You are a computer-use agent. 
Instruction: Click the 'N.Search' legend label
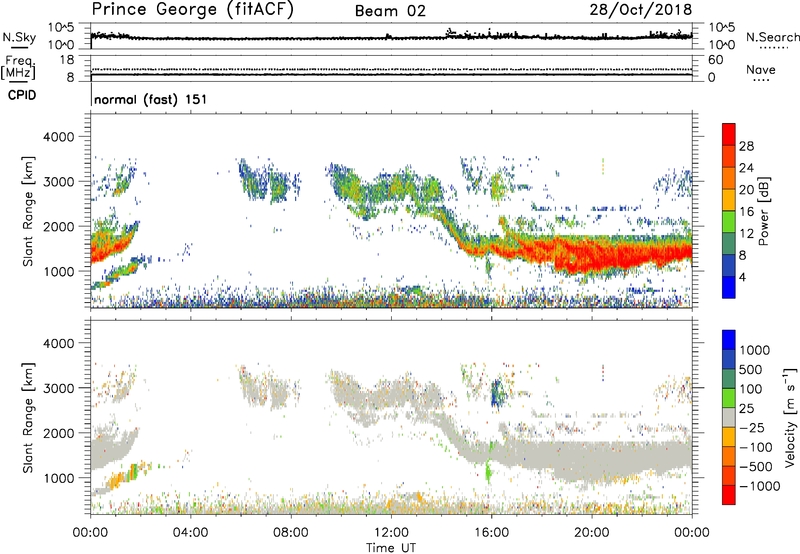tap(772, 37)
